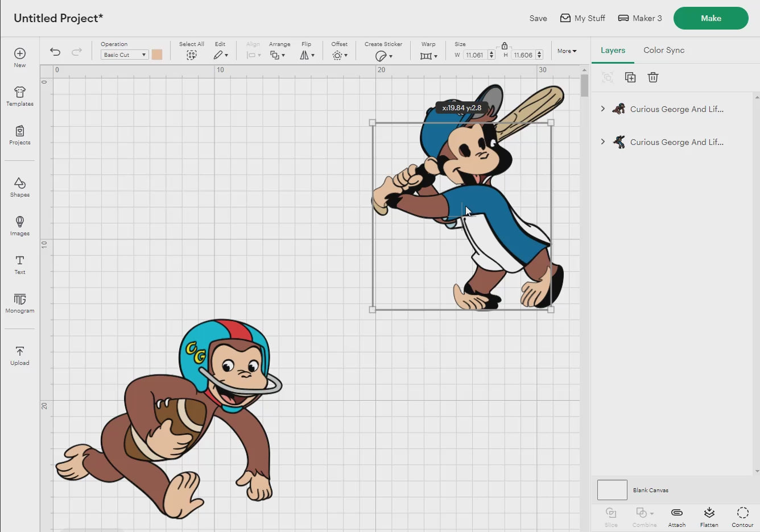Select first Curious George layer thumbnail
The image size is (760, 532).
coord(619,109)
